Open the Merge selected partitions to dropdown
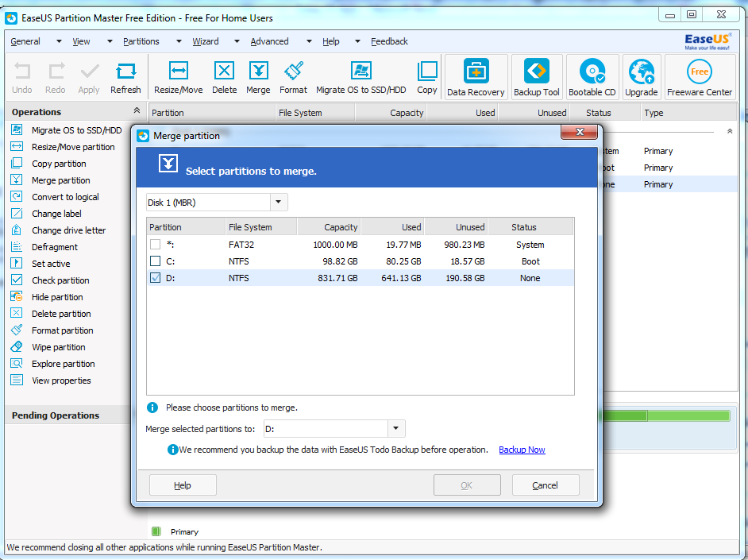Image resolution: width=748 pixels, height=560 pixels. coord(396,428)
